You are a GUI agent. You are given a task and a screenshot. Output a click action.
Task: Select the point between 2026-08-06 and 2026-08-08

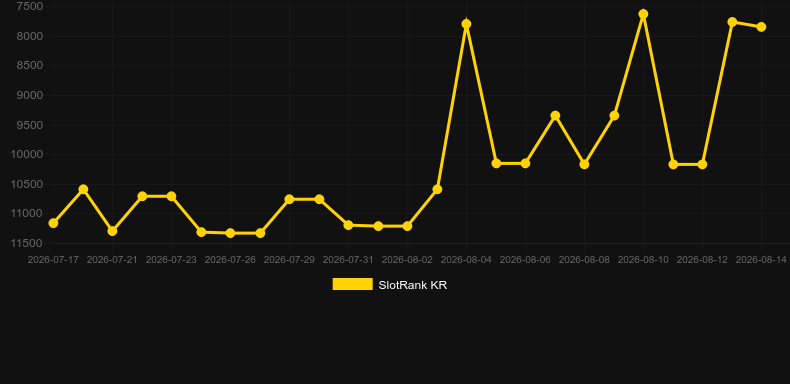[555, 115]
